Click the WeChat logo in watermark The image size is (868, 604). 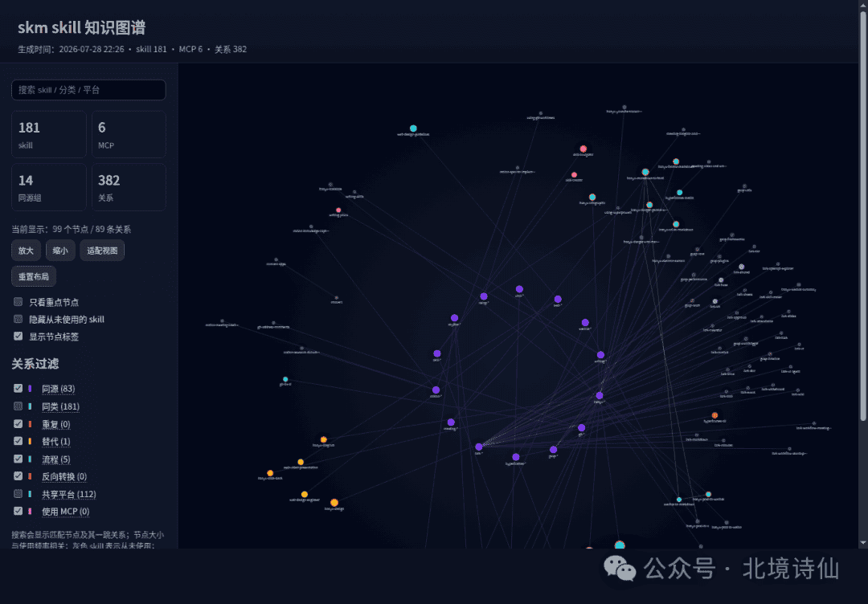coord(620,569)
